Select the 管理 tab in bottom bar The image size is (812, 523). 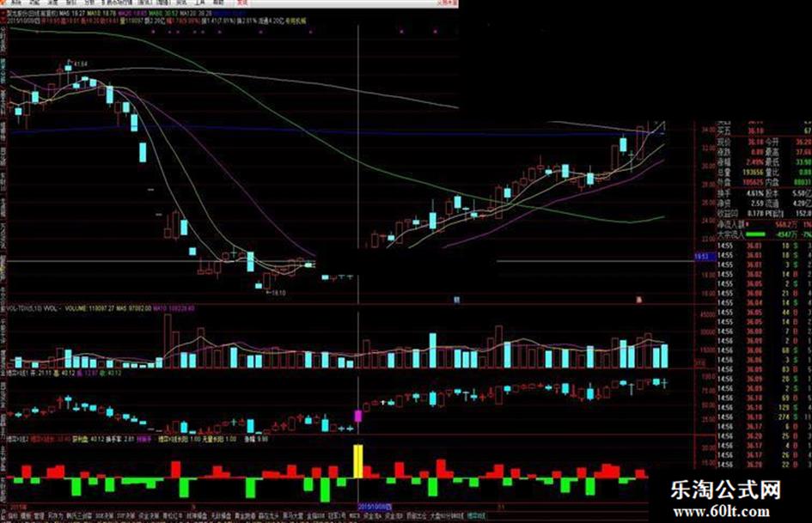(39, 516)
